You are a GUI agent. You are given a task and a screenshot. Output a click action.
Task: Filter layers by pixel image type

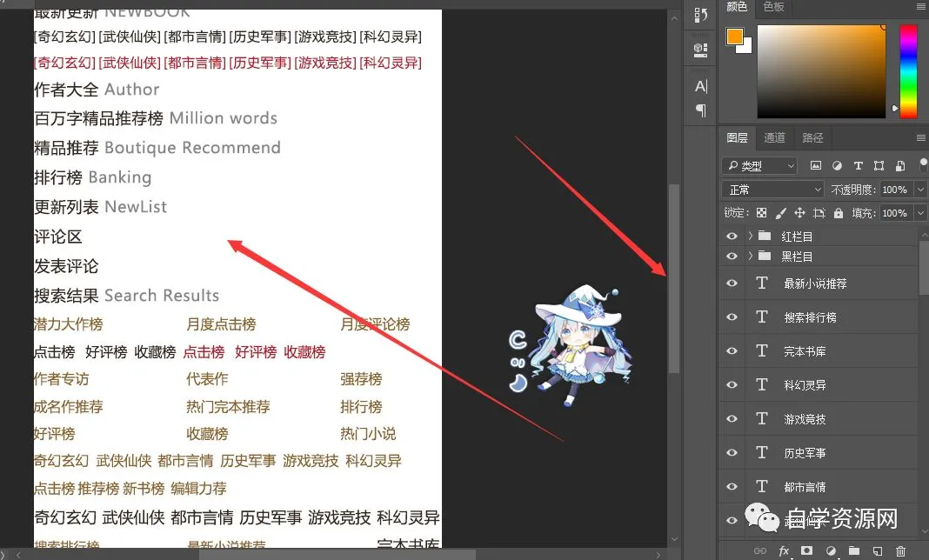(816, 166)
